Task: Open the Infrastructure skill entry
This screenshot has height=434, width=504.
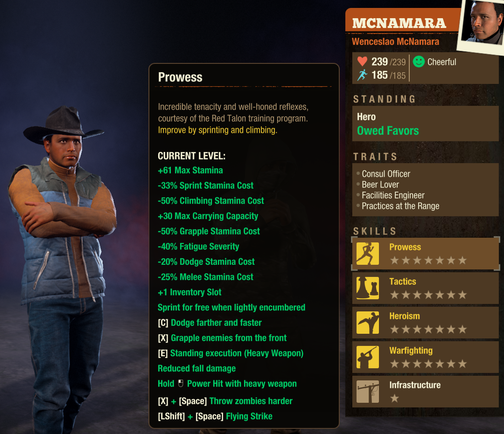Action: pyautogui.click(x=425, y=392)
